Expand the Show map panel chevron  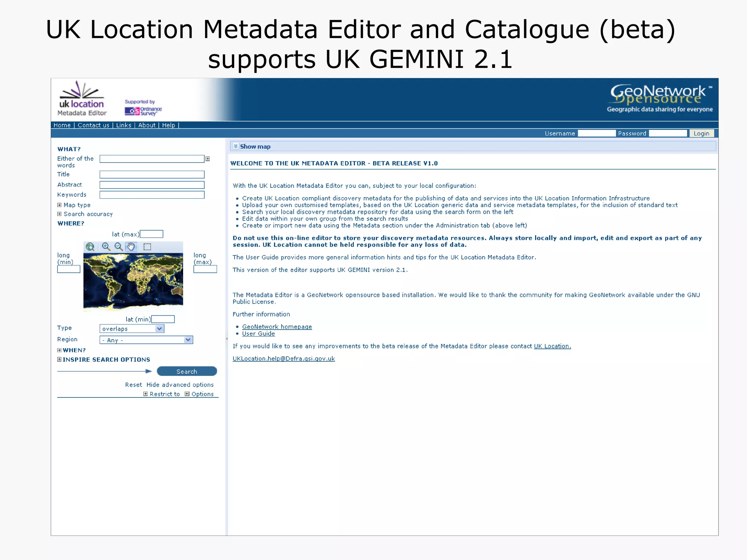[236, 146]
